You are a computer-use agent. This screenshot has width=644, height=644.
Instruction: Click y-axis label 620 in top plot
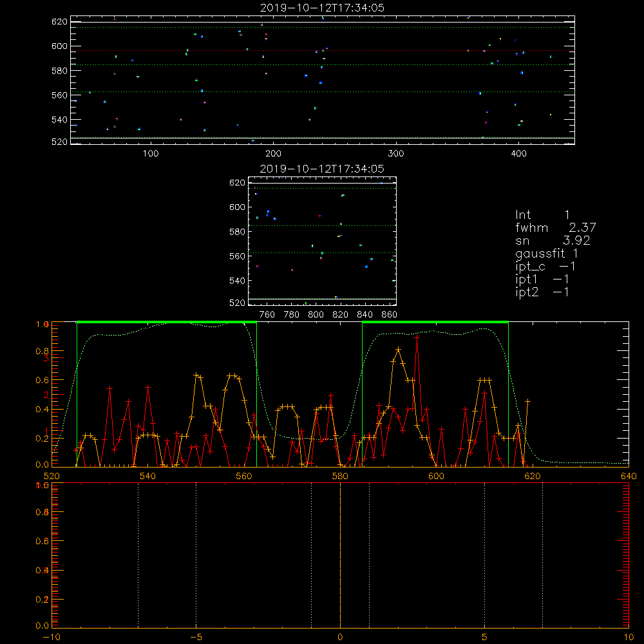[59, 22]
